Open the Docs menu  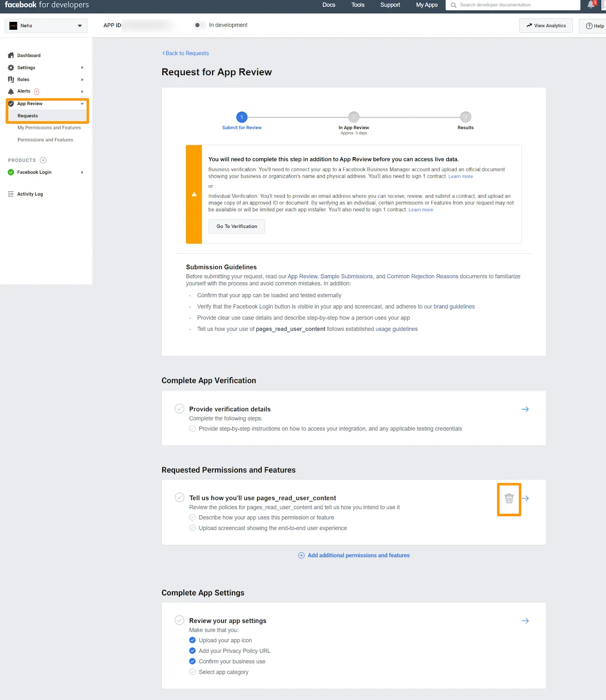pos(329,5)
